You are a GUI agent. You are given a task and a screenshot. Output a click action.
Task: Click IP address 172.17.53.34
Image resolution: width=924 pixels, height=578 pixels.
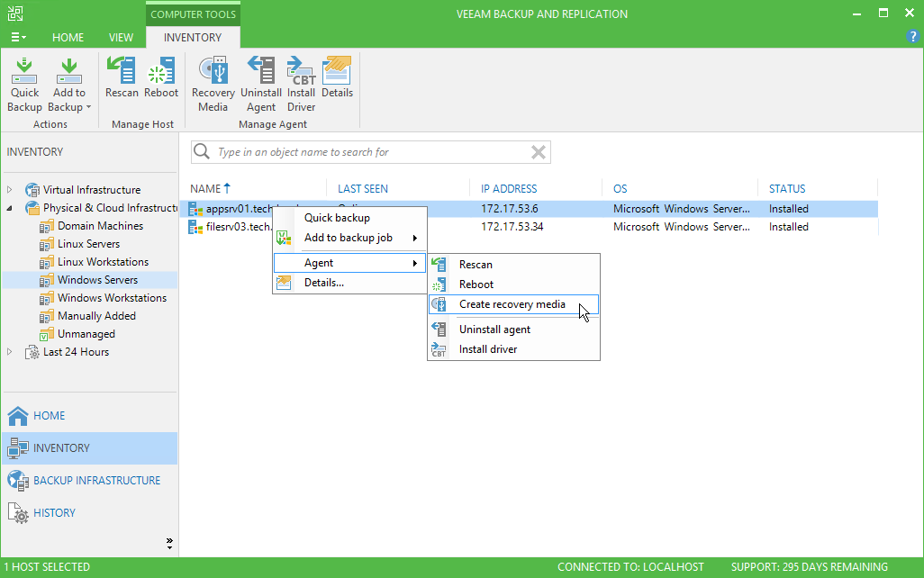point(512,227)
